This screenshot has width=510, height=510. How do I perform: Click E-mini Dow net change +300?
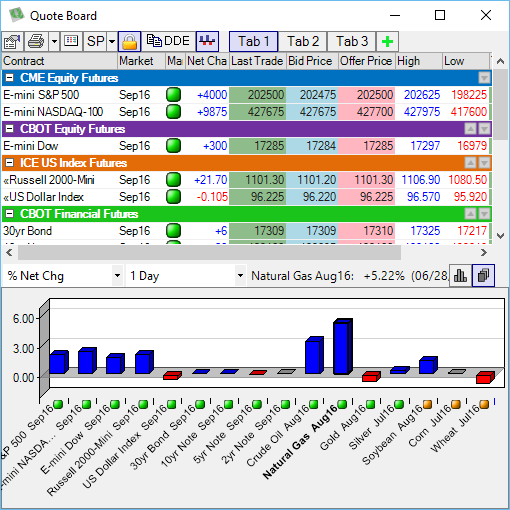click(x=215, y=146)
